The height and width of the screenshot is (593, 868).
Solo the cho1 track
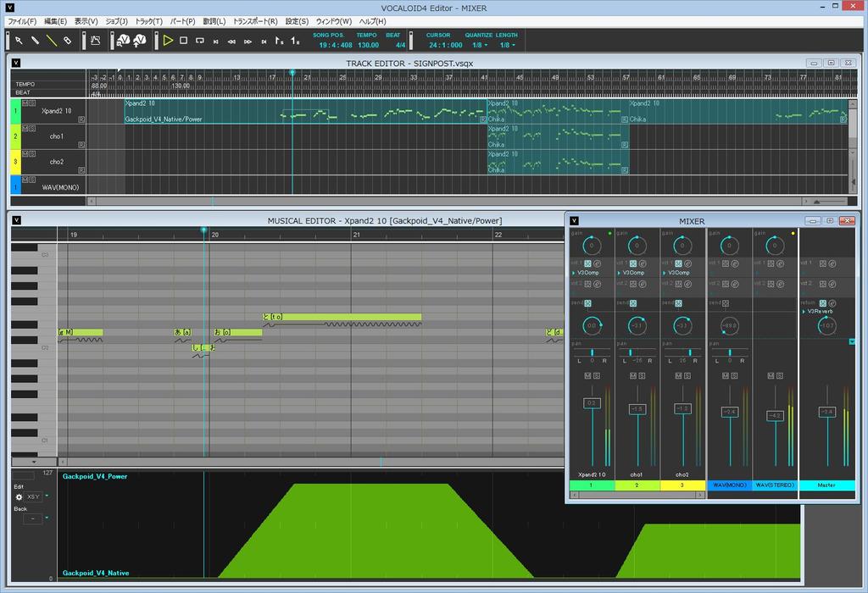click(x=33, y=127)
